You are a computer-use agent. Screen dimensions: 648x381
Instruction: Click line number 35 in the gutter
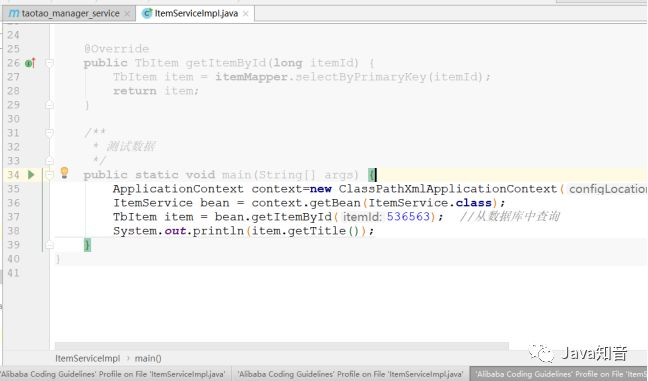[13, 189]
